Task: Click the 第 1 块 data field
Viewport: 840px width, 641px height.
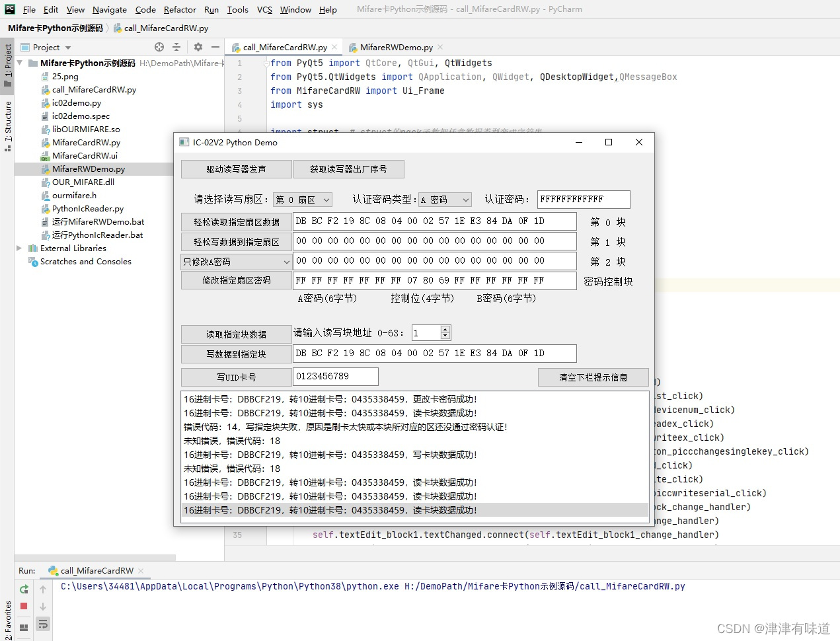Action: pos(435,241)
